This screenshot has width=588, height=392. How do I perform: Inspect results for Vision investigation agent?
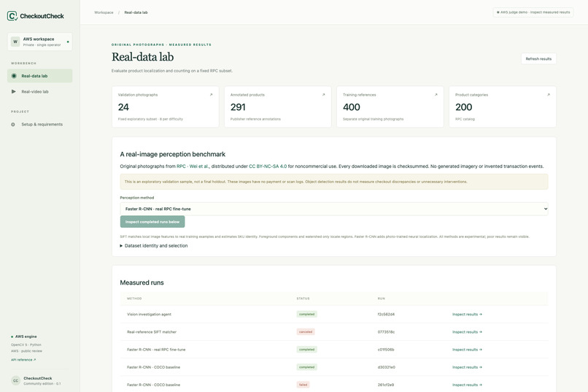point(467,315)
